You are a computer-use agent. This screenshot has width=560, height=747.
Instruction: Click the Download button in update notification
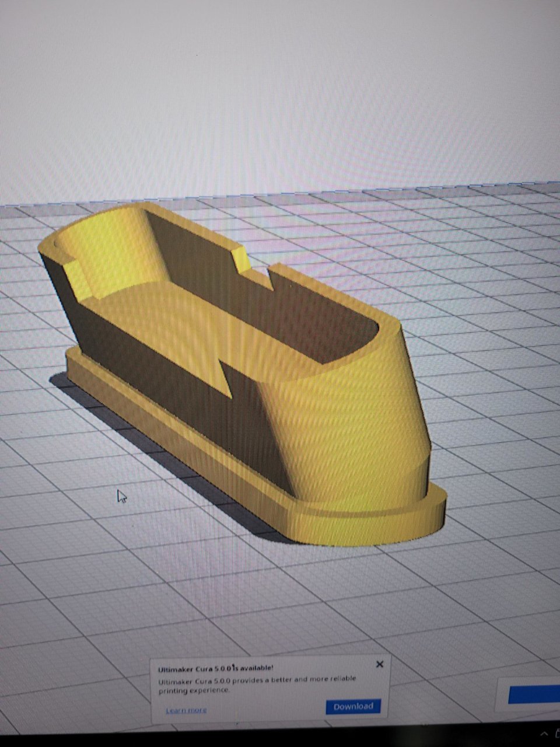click(x=353, y=706)
